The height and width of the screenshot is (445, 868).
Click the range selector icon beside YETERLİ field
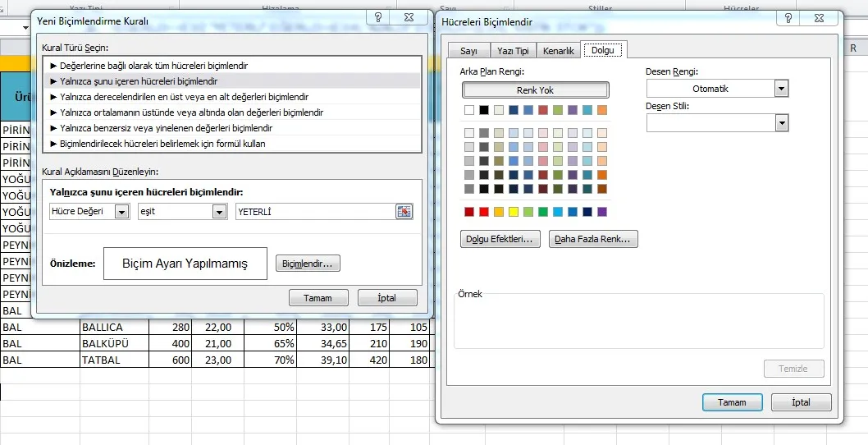click(x=404, y=212)
